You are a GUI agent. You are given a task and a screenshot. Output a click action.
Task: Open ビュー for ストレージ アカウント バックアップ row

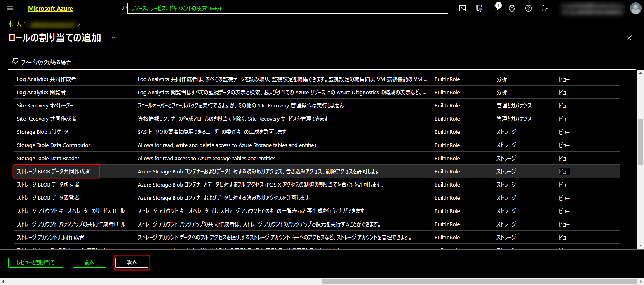564,224
